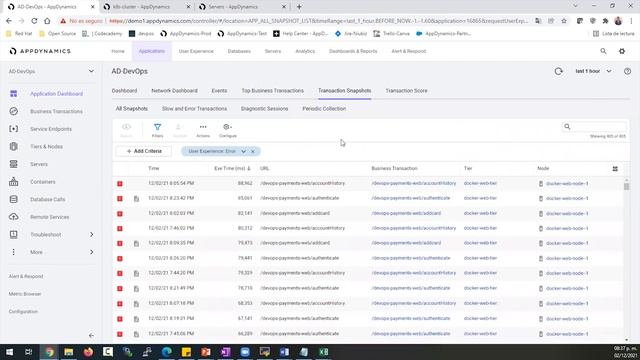
Task: Collapse the left sidebar with the arrow
Action: (91, 336)
